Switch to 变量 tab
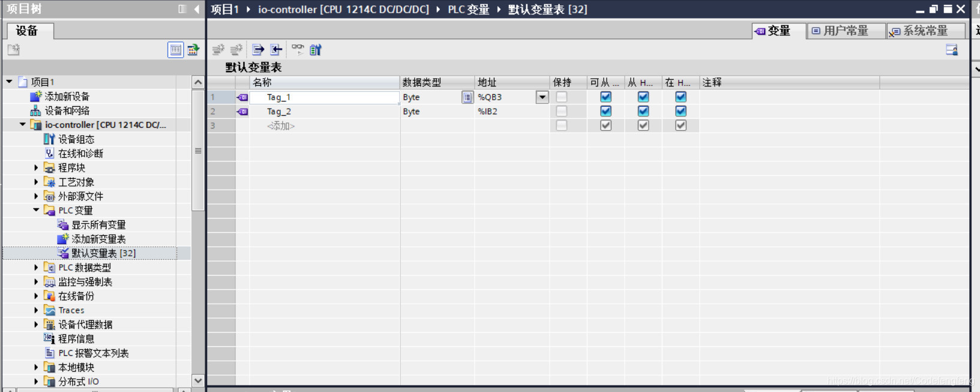This screenshot has width=980, height=392. click(x=779, y=31)
